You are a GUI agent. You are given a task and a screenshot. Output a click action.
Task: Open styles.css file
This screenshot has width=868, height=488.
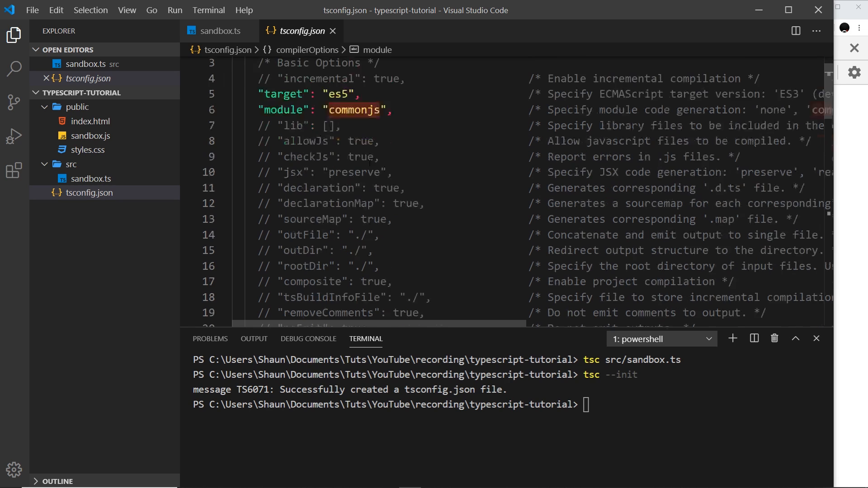coord(87,150)
